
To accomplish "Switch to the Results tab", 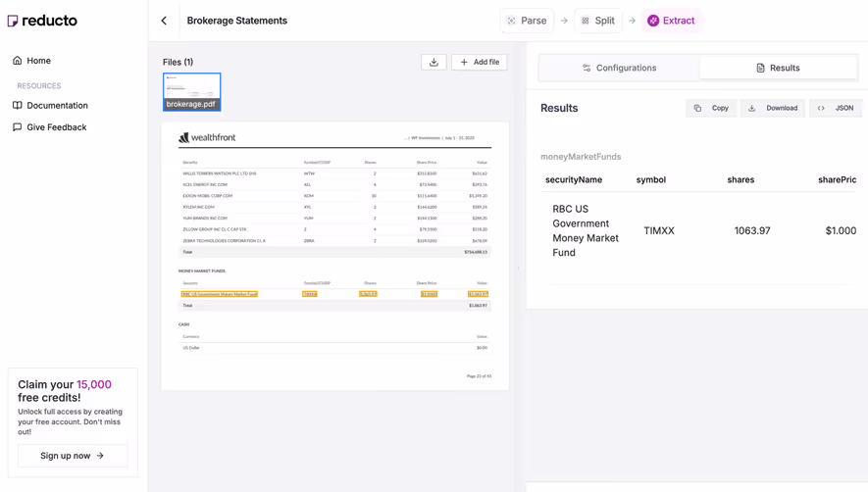I will [778, 68].
